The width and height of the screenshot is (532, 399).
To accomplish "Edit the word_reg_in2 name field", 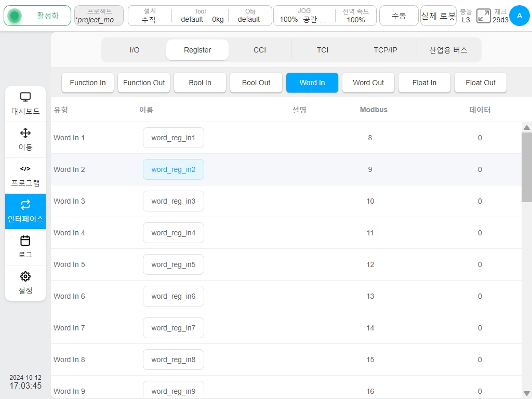I will [x=174, y=169].
